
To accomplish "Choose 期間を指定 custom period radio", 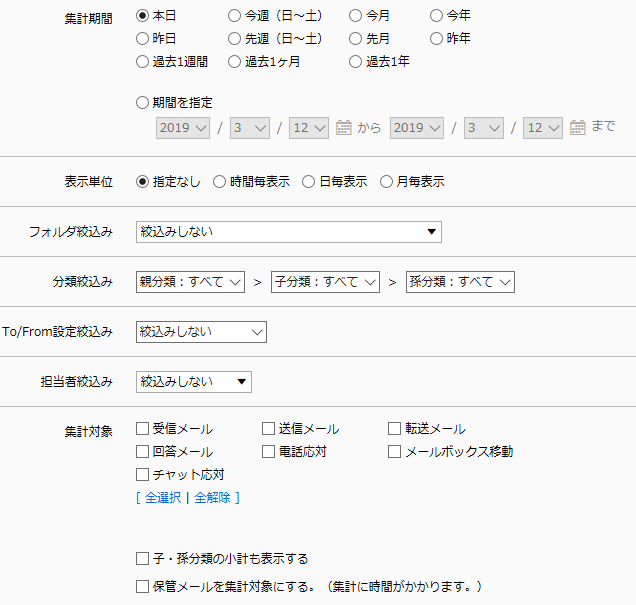I will coord(142,103).
